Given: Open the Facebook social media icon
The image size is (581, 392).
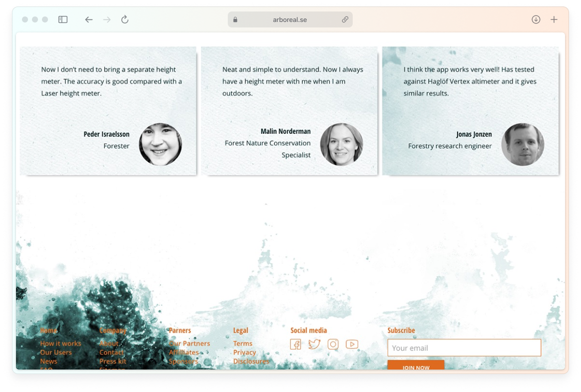Looking at the screenshot, I should [x=295, y=344].
